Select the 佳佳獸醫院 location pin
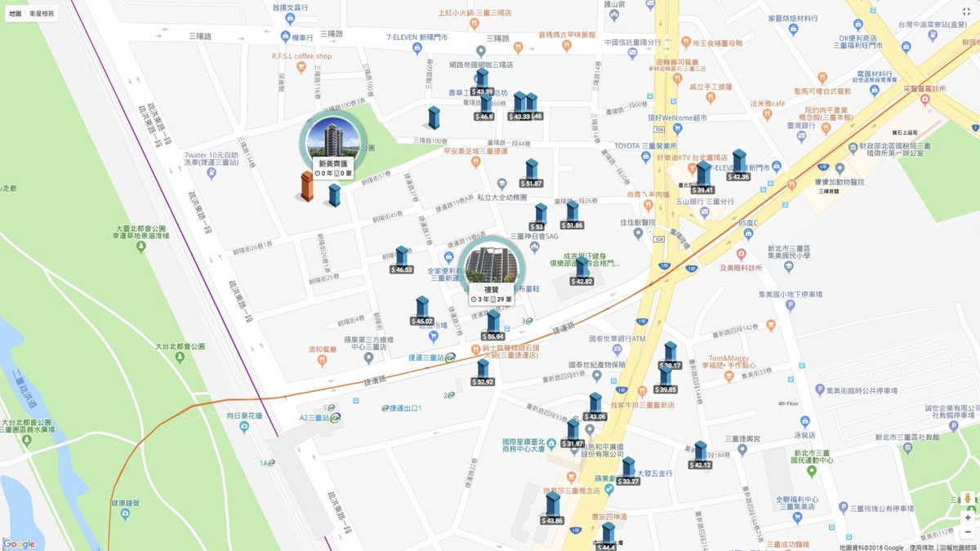This screenshot has width=980, height=551. click(x=639, y=233)
